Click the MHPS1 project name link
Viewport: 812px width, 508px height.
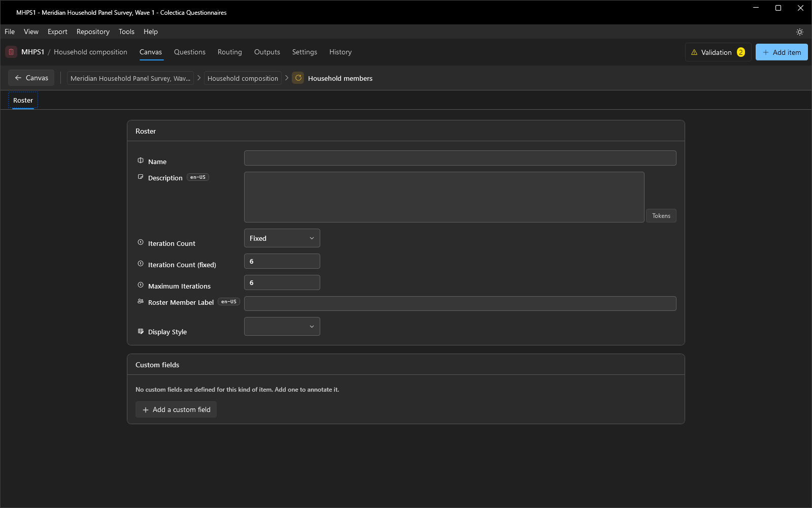(x=32, y=52)
